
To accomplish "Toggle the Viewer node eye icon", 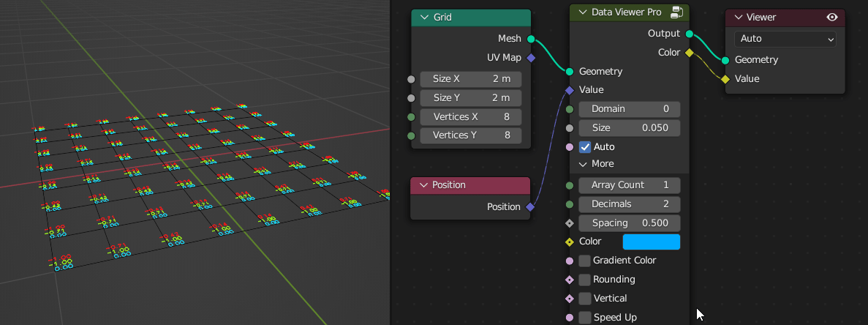I will coord(831,17).
